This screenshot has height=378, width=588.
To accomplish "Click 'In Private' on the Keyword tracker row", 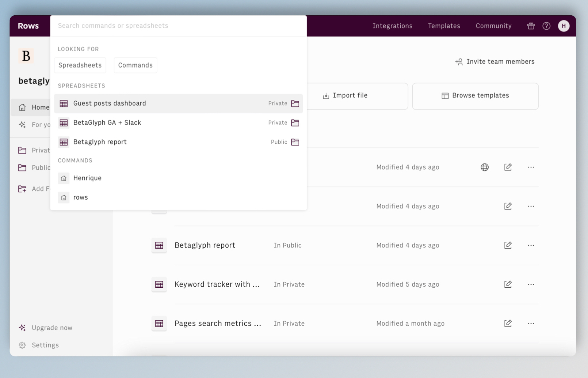I will tap(289, 284).
